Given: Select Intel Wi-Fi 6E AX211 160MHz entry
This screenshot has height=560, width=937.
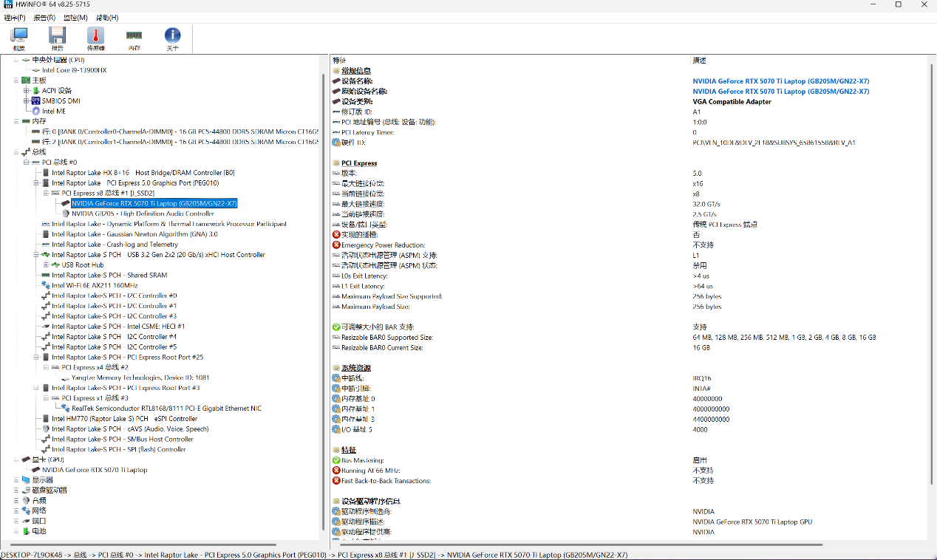Looking at the screenshot, I should [95, 285].
